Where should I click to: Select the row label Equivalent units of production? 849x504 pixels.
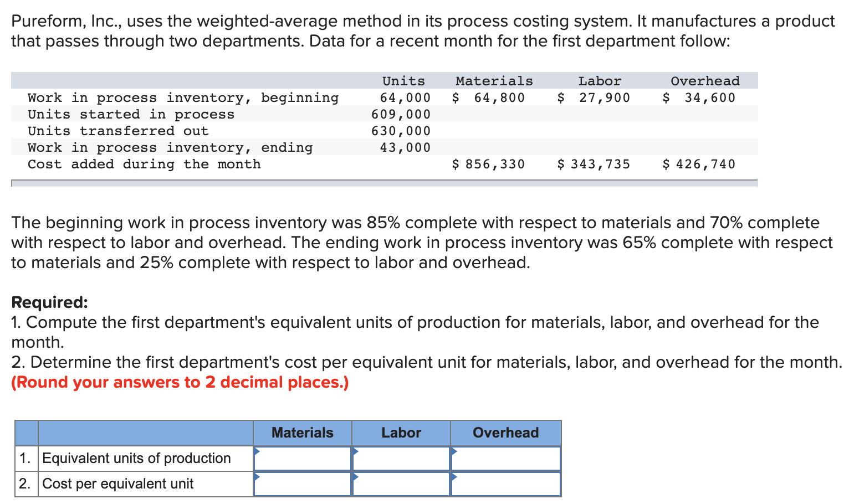(136, 458)
